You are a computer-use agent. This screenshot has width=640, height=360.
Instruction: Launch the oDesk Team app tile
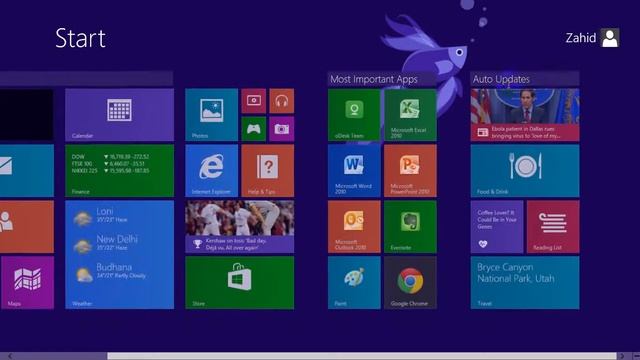click(x=354, y=115)
